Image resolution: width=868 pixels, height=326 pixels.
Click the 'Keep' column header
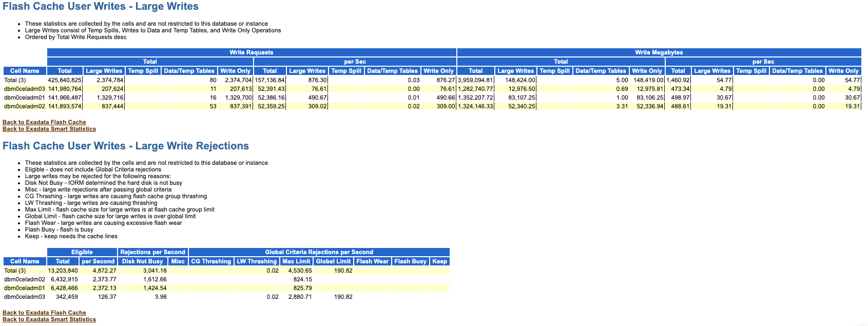tap(440, 261)
